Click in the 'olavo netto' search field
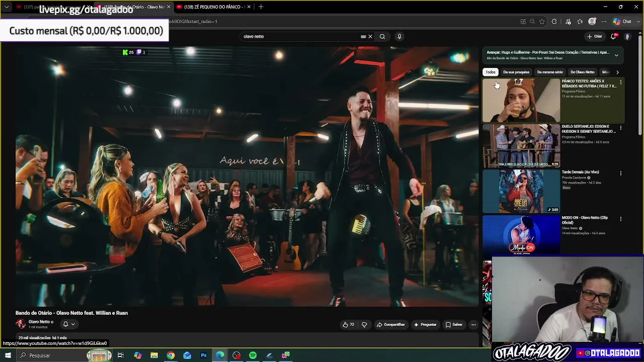The width and height of the screenshot is (644, 362). (300, 36)
